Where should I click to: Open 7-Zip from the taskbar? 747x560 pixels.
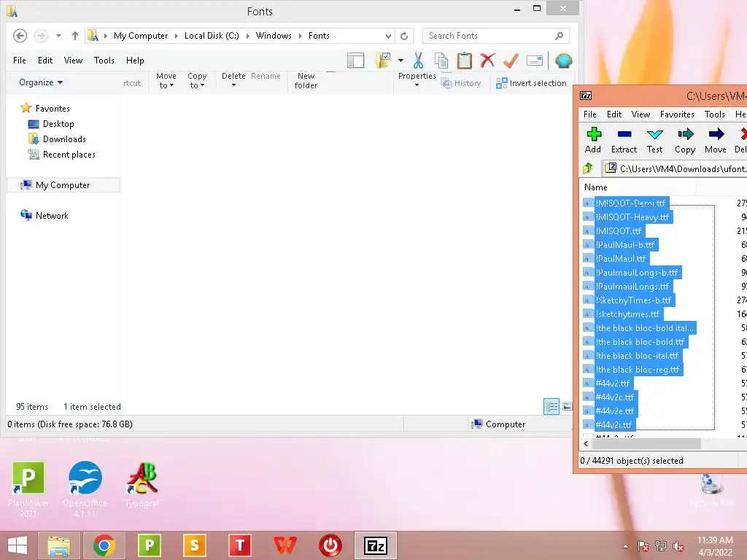376,545
